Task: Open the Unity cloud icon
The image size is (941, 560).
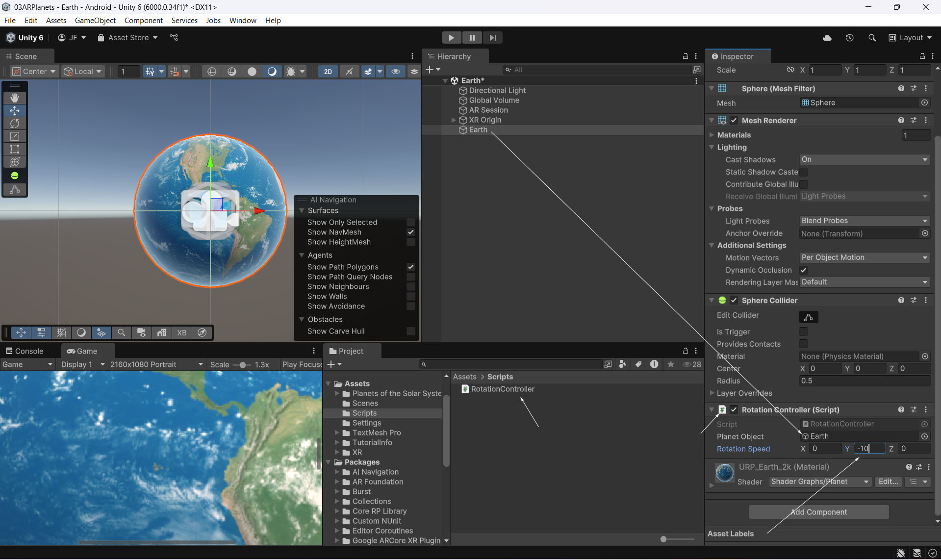Action: click(827, 38)
